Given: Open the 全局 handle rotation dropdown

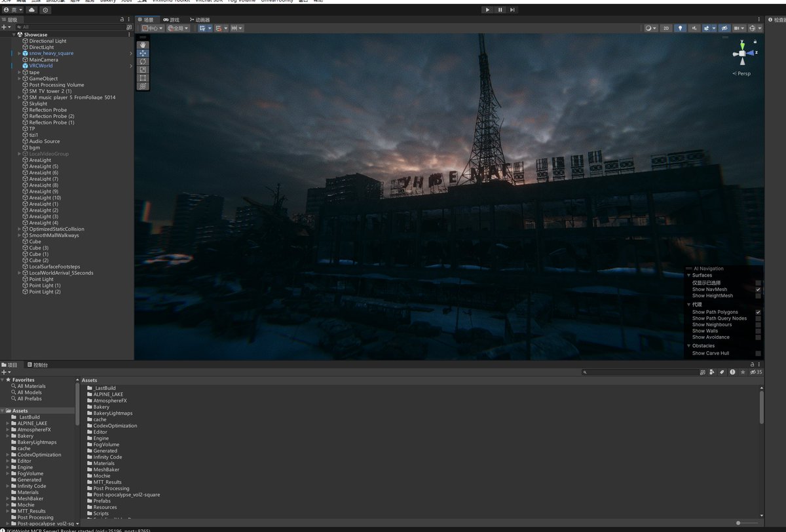Looking at the screenshot, I should [x=178, y=28].
